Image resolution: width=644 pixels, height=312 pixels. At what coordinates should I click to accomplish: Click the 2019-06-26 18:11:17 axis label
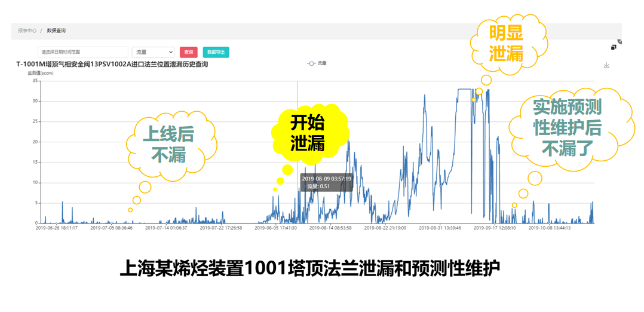[56, 228]
